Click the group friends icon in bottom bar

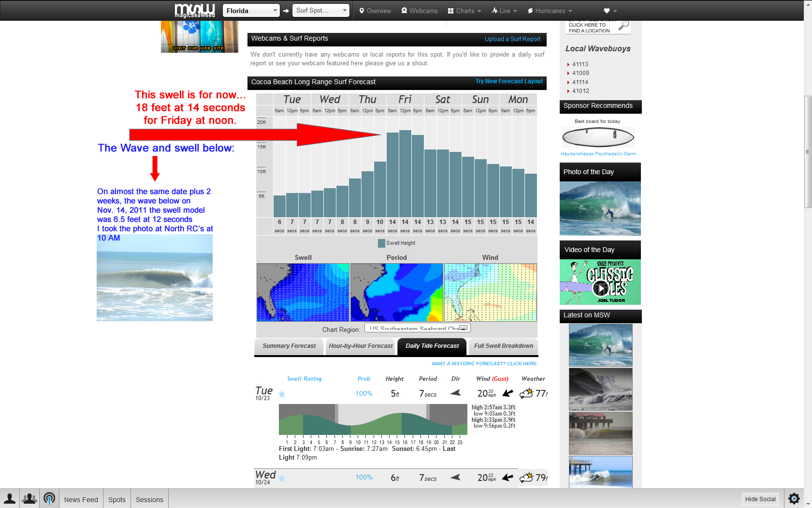tap(29, 498)
